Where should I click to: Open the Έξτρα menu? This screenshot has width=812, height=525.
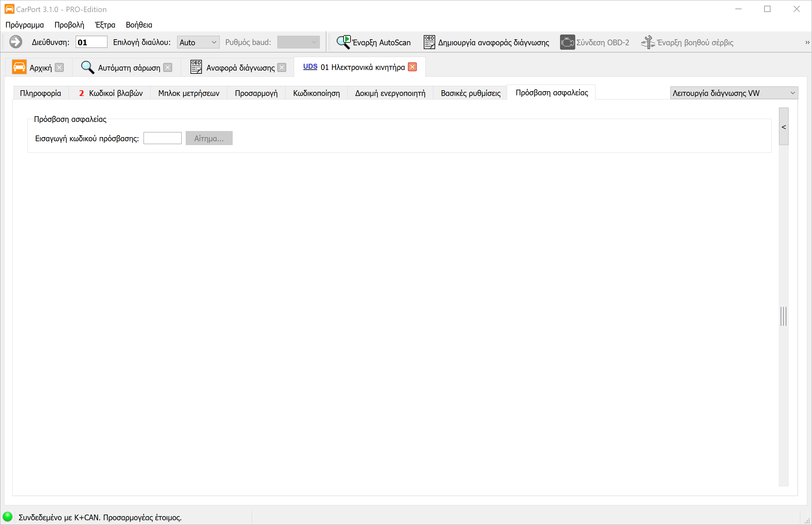coord(105,25)
